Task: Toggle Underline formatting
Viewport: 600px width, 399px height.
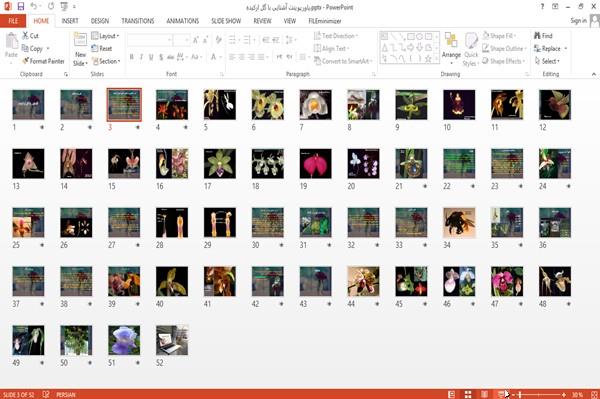Action: [151, 57]
